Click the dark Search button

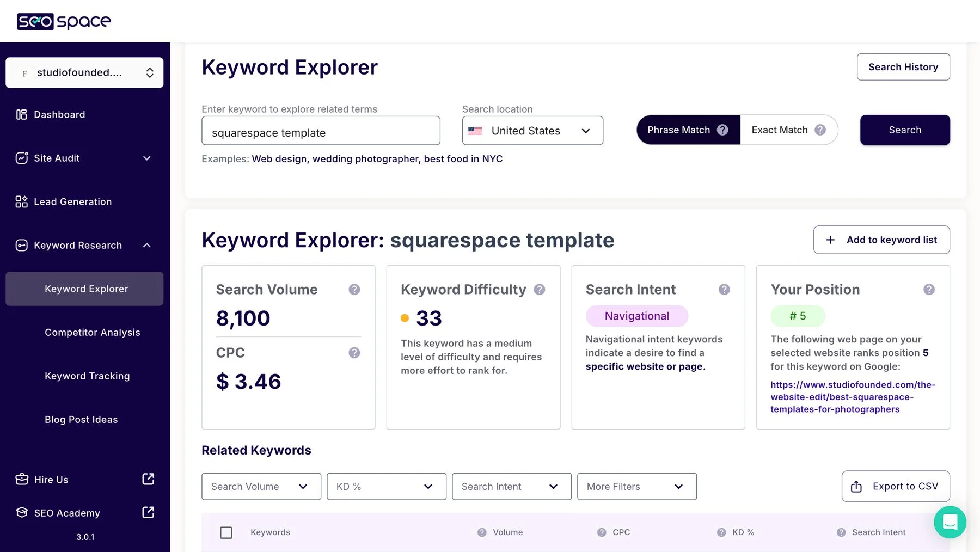pos(905,130)
